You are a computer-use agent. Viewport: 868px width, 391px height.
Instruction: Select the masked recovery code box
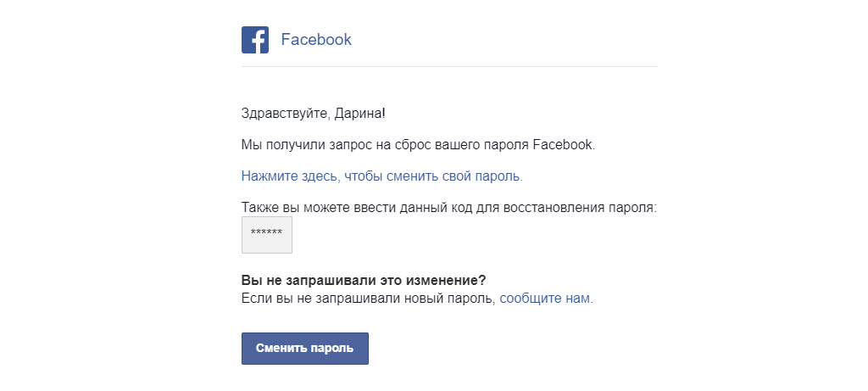[x=267, y=234]
